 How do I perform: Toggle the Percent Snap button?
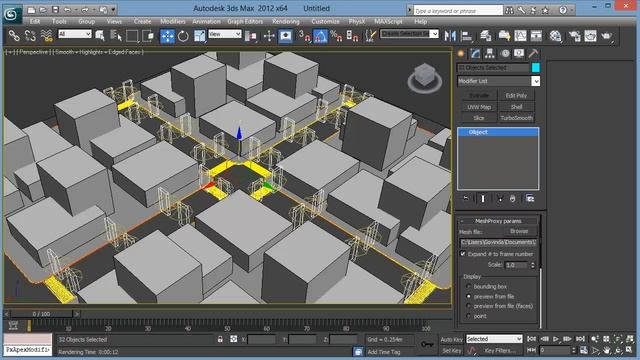336,36
